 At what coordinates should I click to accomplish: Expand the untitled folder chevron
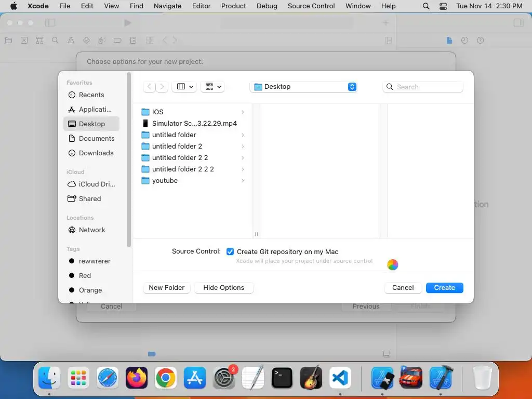(x=243, y=135)
